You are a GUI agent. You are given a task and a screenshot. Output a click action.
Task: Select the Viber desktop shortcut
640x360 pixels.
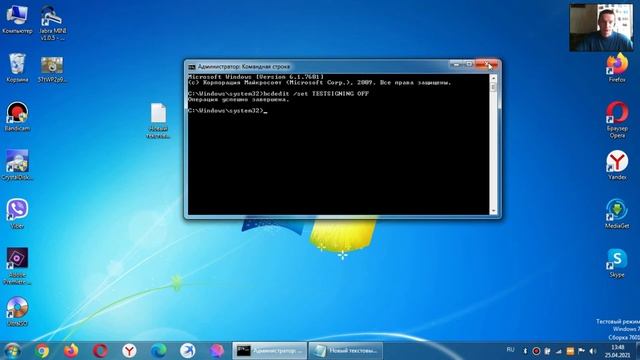click(17, 213)
